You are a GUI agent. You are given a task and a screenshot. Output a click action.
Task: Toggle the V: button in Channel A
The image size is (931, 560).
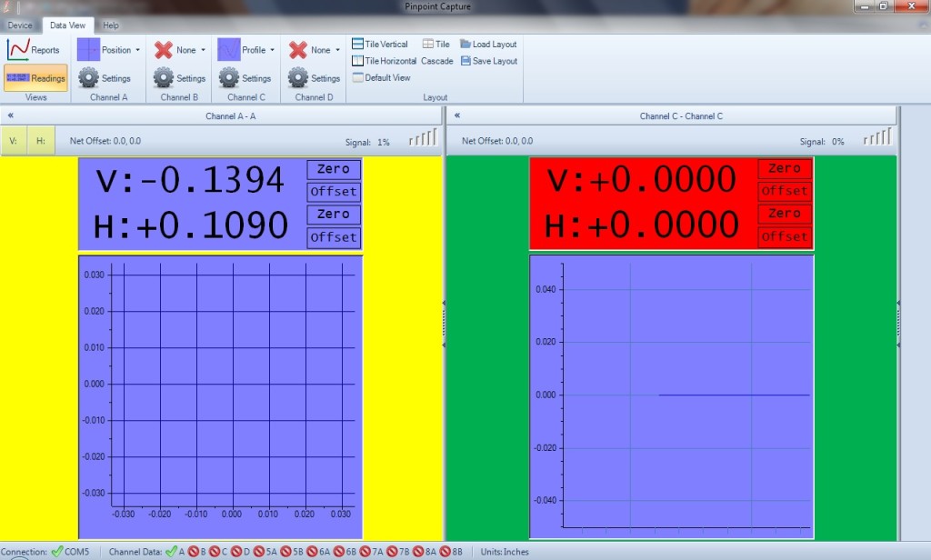click(x=13, y=141)
